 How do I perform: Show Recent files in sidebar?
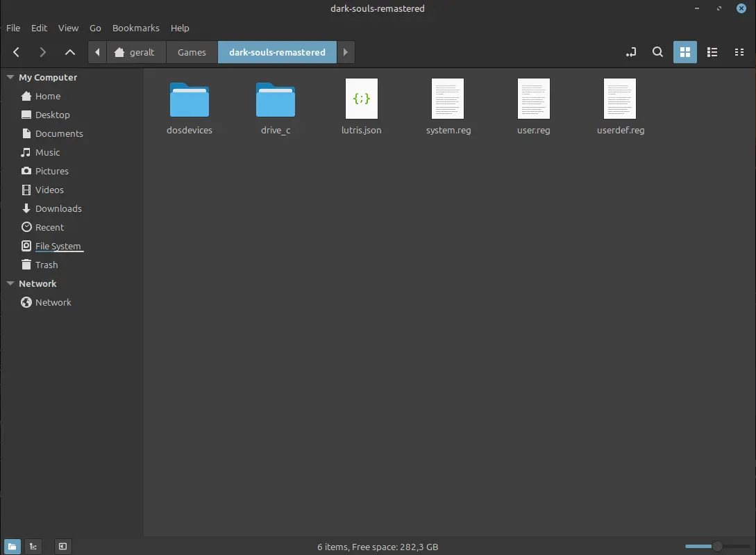pyautogui.click(x=49, y=227)
